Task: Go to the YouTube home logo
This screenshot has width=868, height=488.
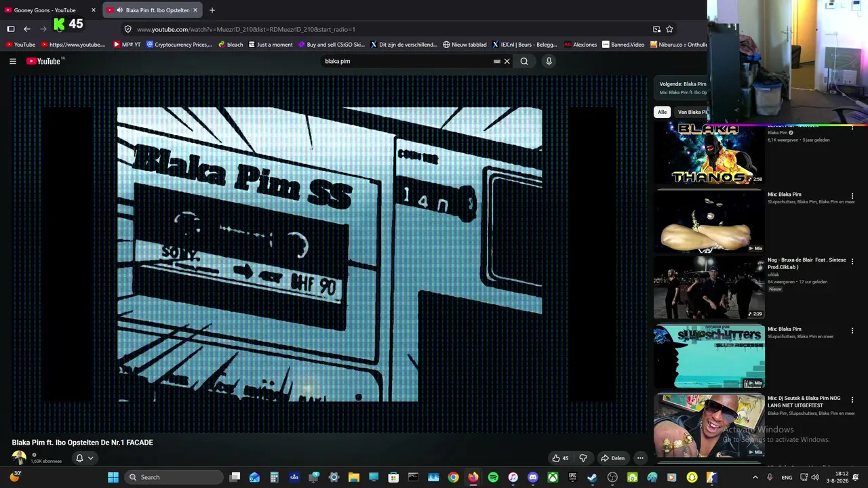Action: tap(43, 61)
